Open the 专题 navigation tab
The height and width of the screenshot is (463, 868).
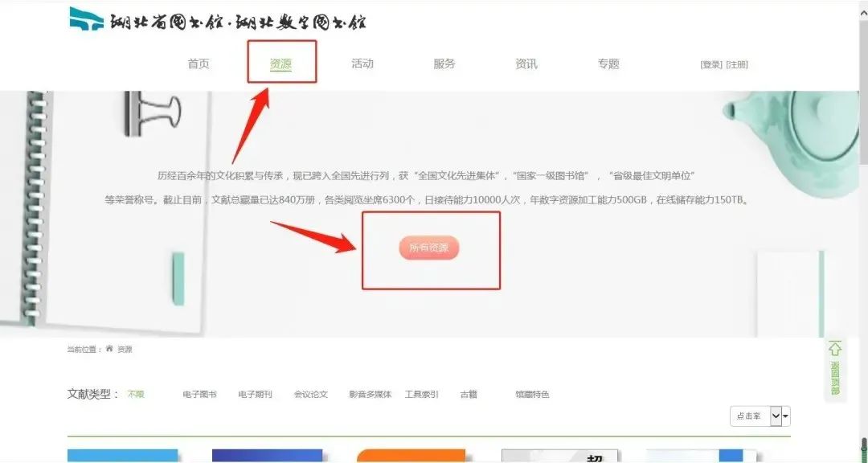608,64
